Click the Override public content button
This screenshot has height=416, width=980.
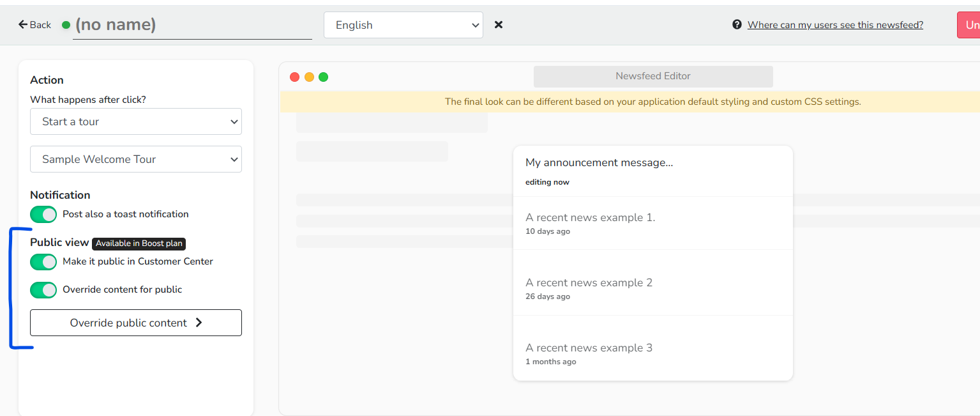[135, 323]
